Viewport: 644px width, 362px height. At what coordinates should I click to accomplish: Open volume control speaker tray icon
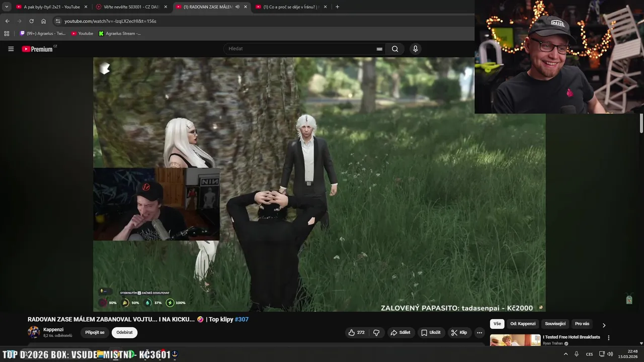pyautogui.click(x=610, y=354)
